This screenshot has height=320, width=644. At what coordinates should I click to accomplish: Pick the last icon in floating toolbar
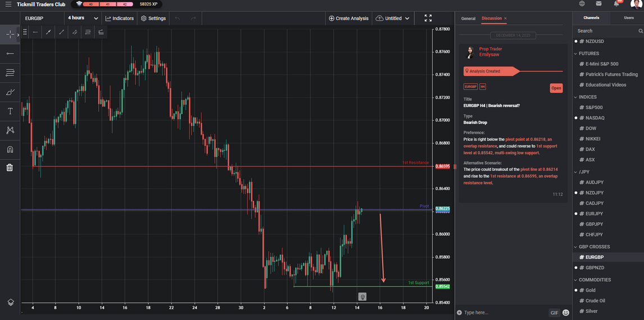[x=101, y=31]
